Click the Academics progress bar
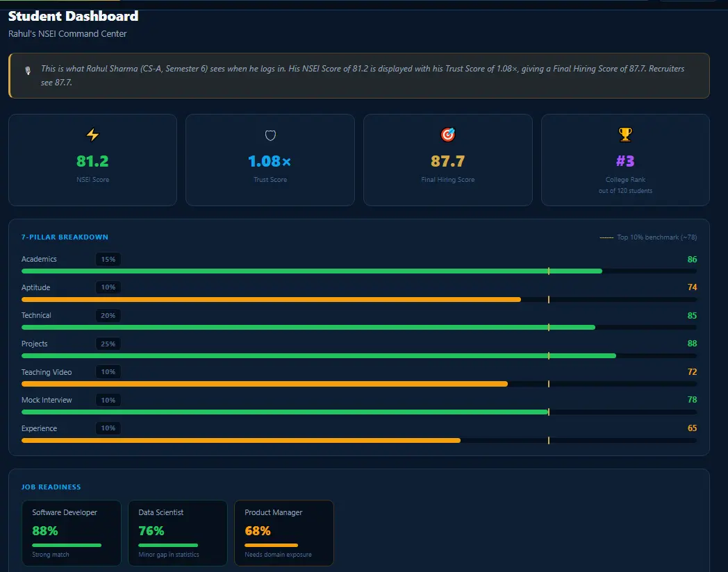The width and height of the screenshot is (728, 572). point(312,271)
